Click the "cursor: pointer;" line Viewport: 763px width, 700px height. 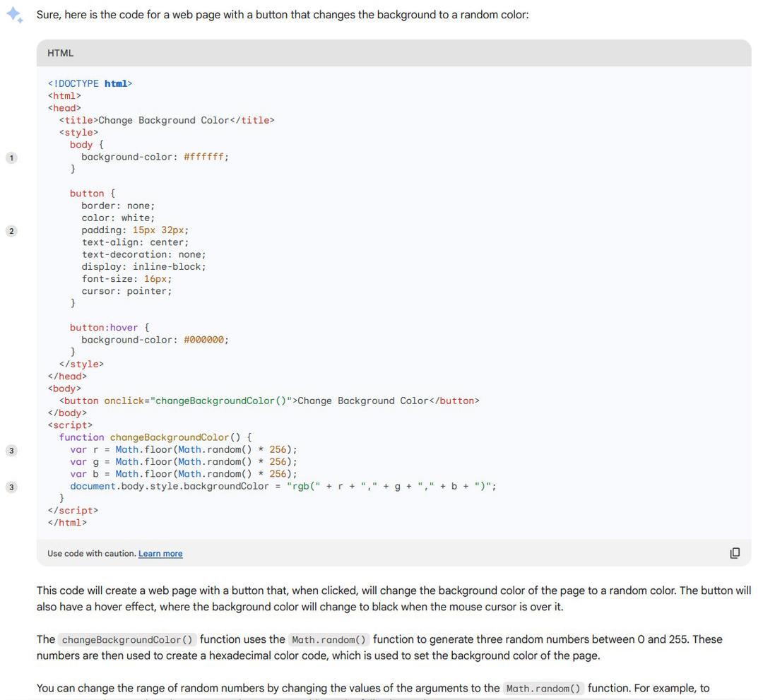point(126,291)
